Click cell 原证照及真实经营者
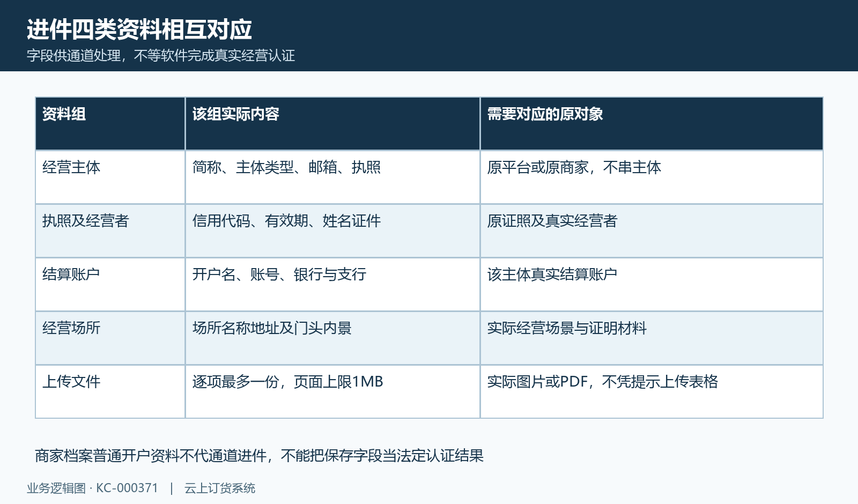This screenshot has height=504, width=858. [652, 231]
